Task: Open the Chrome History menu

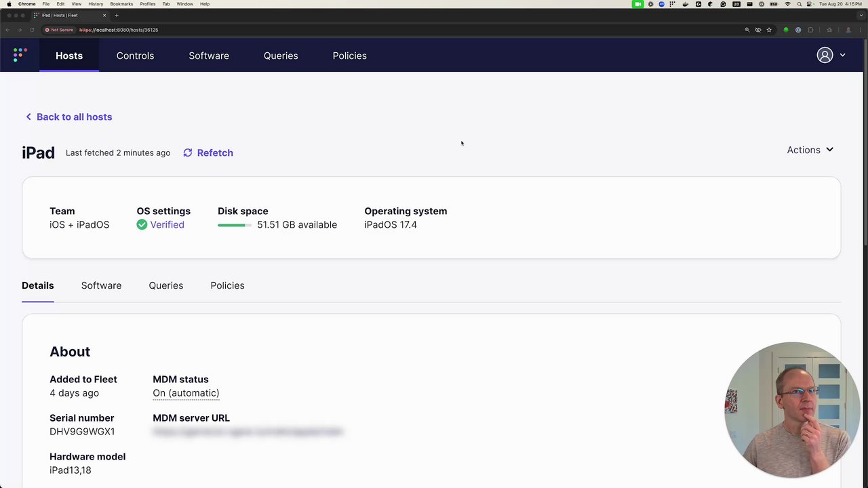Action: [96, 4]
